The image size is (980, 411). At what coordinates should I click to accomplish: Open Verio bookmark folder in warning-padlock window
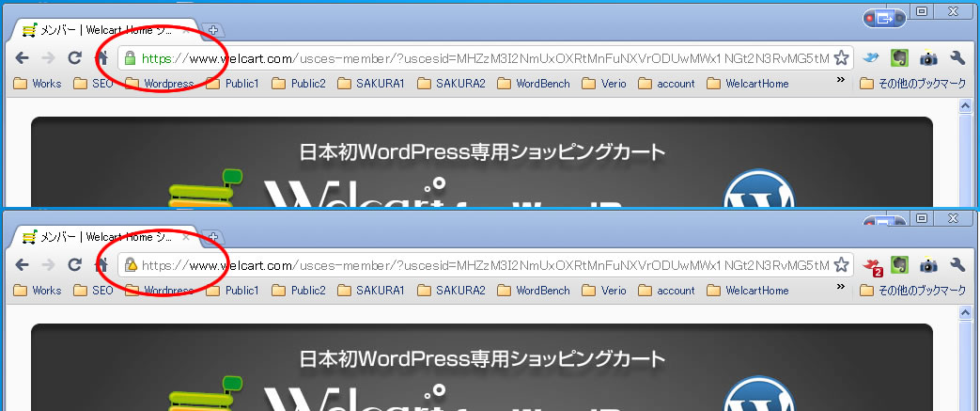[604, 291]
